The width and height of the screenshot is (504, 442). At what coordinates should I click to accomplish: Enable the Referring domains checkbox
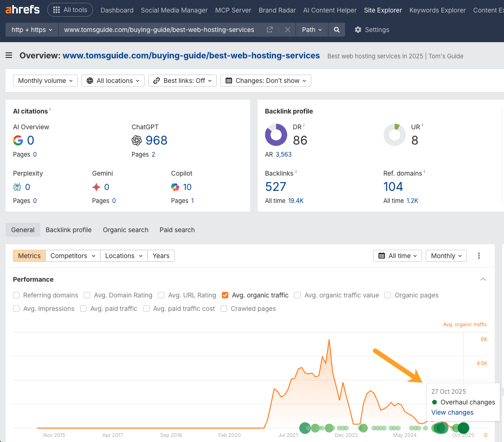[17, 295]
